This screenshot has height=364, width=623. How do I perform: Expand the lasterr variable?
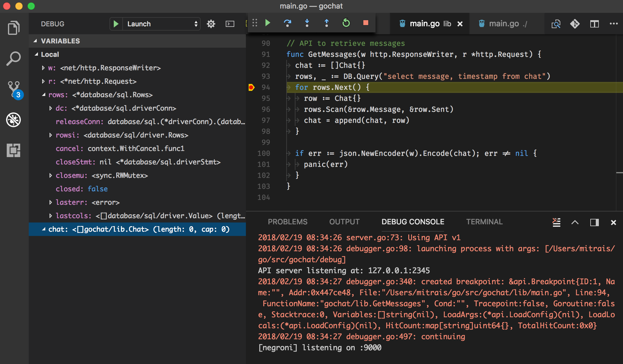pos(51,202)
